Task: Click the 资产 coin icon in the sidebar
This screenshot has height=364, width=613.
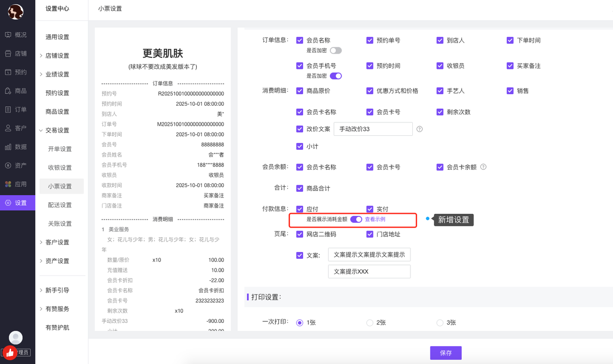Action: [x=8, y=165]
